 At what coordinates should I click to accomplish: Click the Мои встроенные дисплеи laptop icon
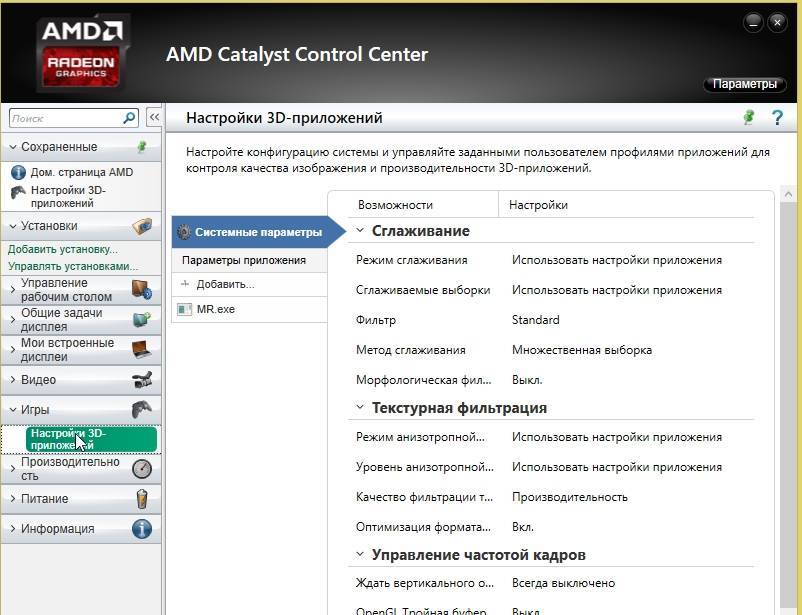point(142,350)
